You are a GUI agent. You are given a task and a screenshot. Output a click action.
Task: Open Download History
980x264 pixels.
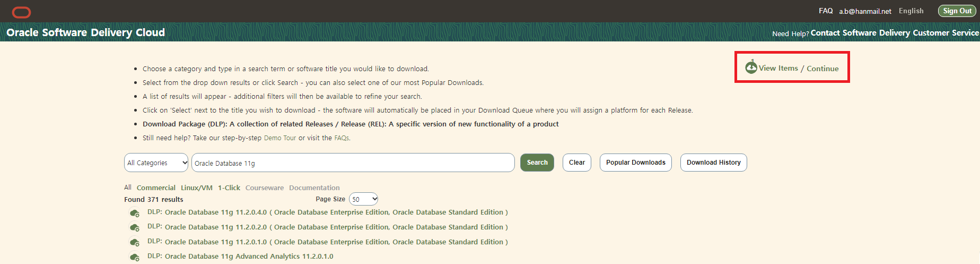714,163
